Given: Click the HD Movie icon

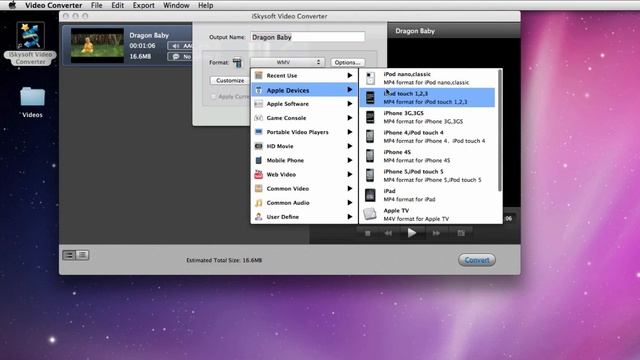Looking at the screenshot, I should coord(258,146).
